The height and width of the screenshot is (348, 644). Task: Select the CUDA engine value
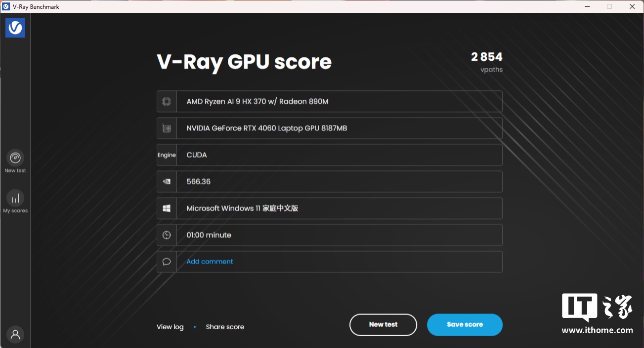tap(197, 155)
